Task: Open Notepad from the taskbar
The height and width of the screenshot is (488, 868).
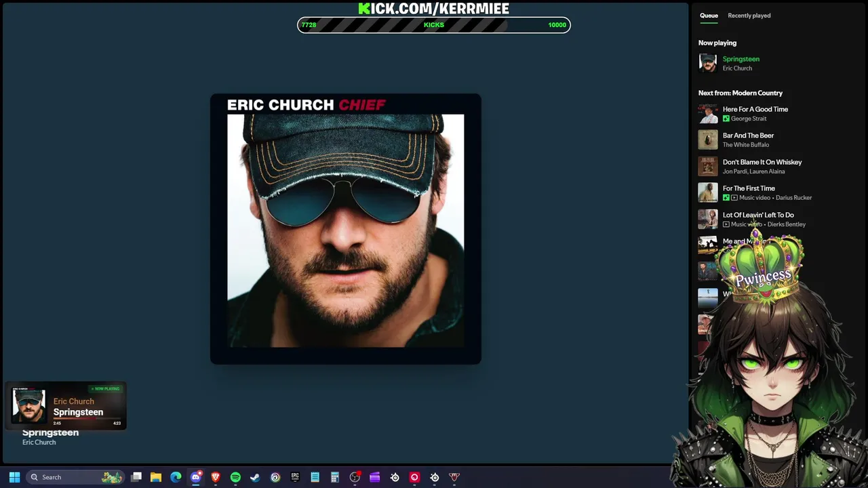Action: [315, 477]
